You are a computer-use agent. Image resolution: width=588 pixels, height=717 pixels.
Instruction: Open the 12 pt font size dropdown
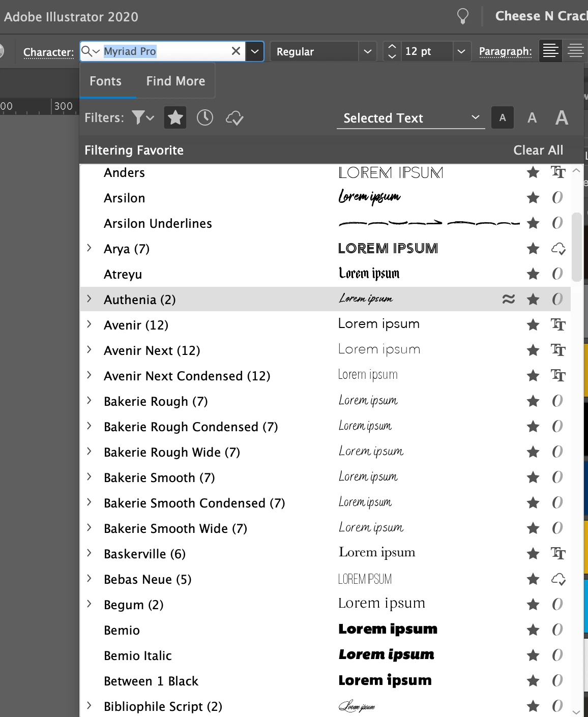461,51
